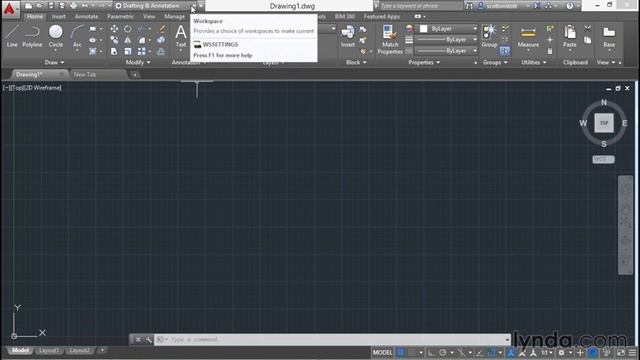Open the status bar customization menu icon
640x360 pixels.
point(633,353)
